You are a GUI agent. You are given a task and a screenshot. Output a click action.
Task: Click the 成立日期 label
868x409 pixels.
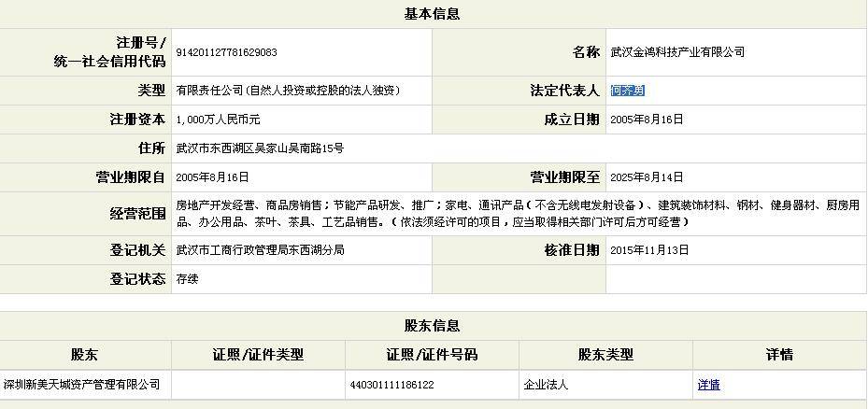click(x=572, y=120)
